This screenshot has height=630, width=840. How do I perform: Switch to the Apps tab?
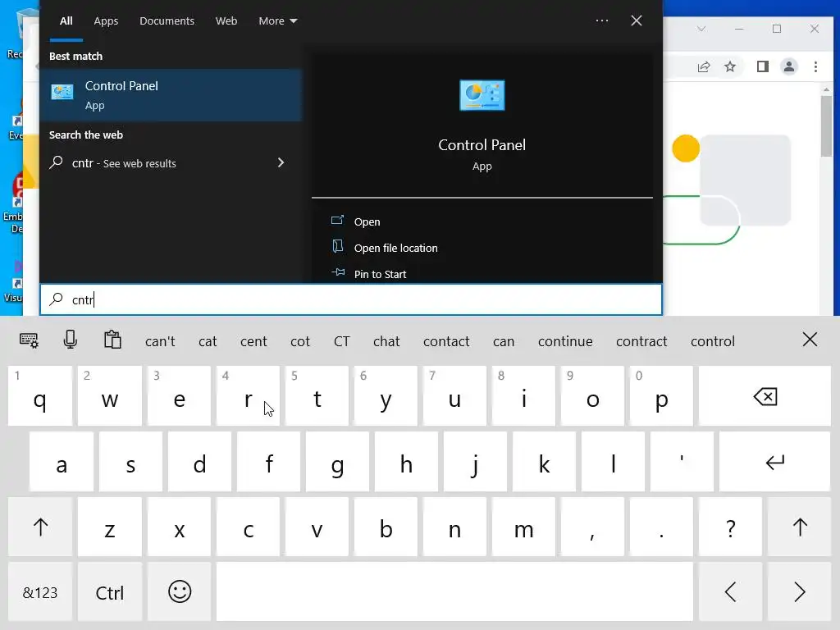pyautogui.click(x=106, y=21)
